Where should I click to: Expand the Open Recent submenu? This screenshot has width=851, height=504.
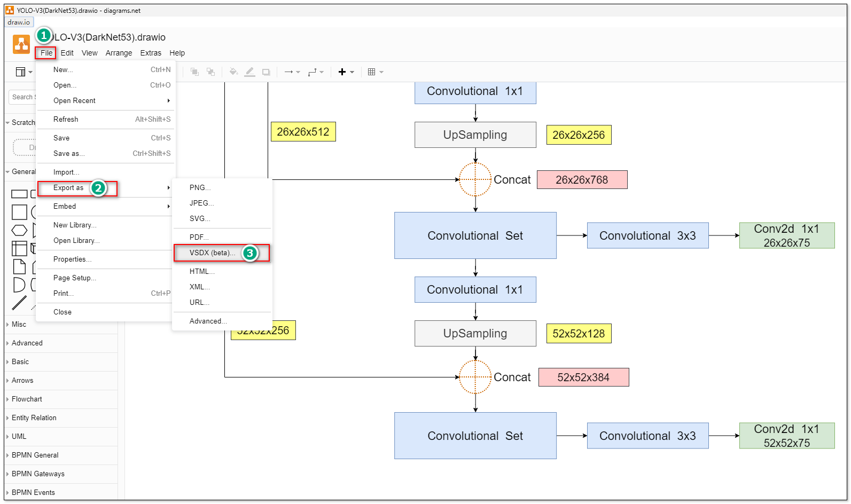click(106, 100)
